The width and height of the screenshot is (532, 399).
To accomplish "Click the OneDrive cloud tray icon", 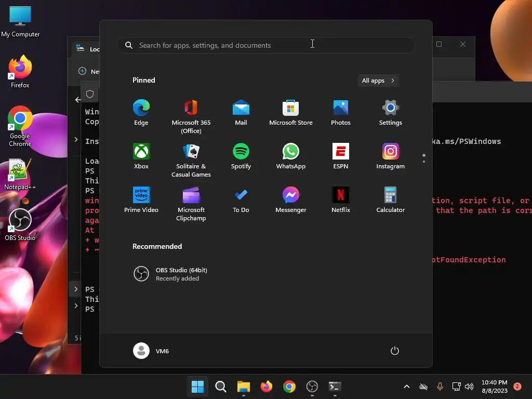I will coord(423,387).
